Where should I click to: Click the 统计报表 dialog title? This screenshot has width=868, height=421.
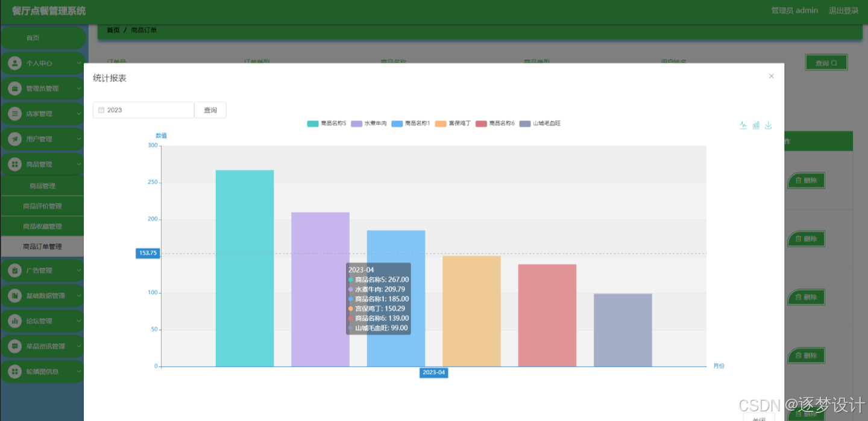click(110, 78)
